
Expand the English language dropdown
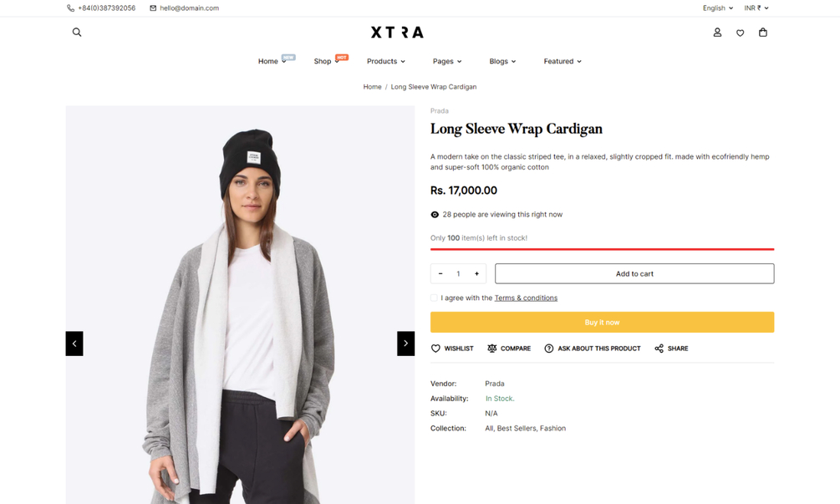717,8
